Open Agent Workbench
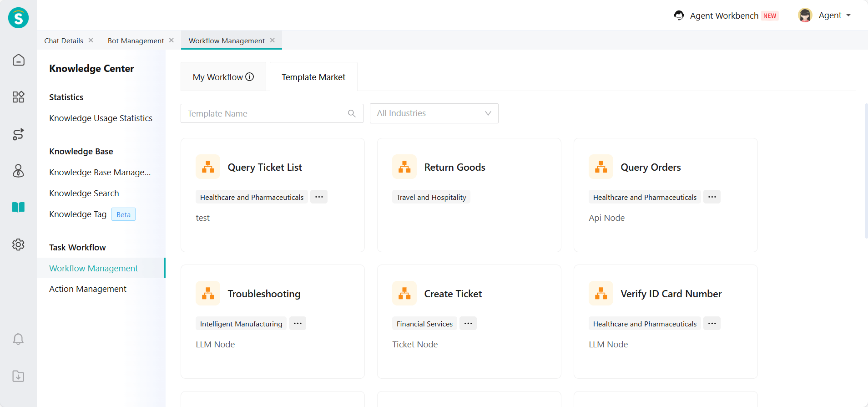 tap(724, 15)
